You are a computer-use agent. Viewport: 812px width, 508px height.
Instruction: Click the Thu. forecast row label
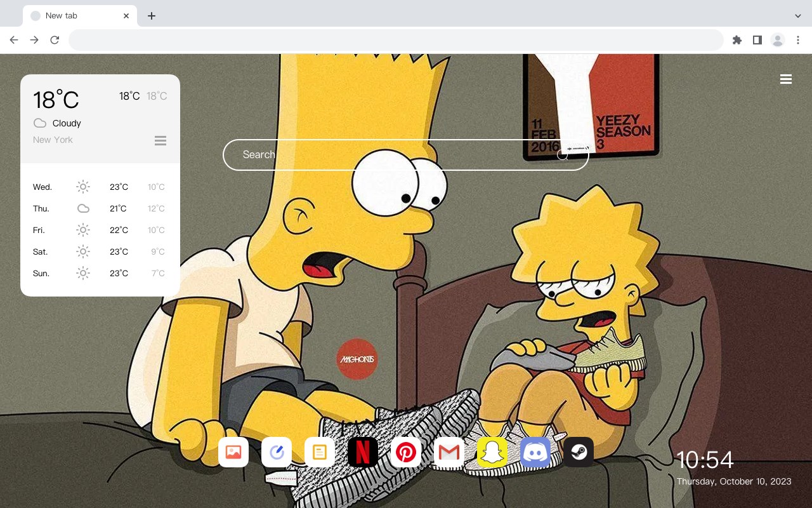click(x=41, y=208)
